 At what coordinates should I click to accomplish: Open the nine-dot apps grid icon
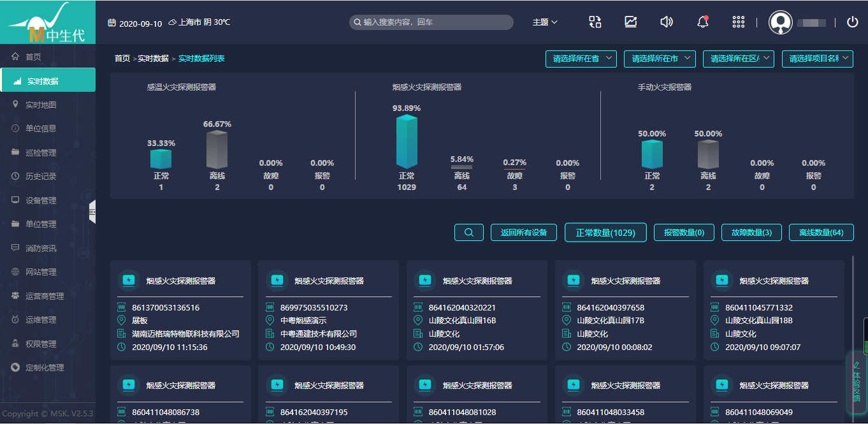pyautogui.click(x=739, y=22)
